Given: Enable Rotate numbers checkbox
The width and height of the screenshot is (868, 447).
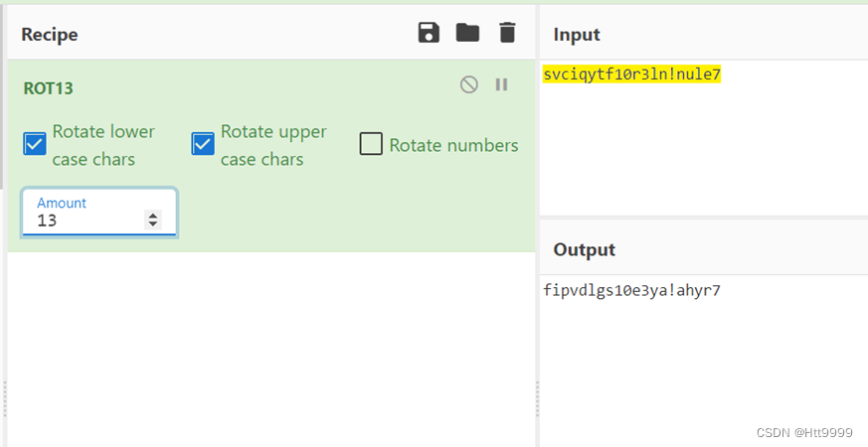Looking at the screenshot, I should 371,144.
